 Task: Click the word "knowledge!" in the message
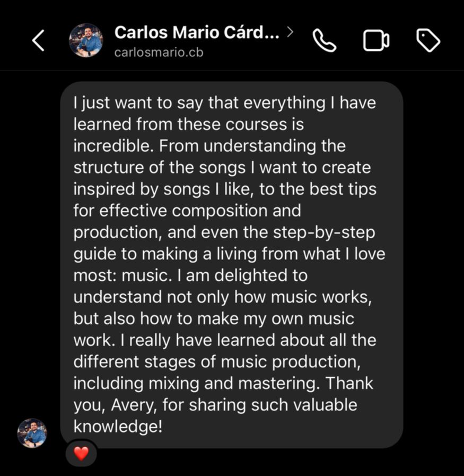[x=118, y=427]
